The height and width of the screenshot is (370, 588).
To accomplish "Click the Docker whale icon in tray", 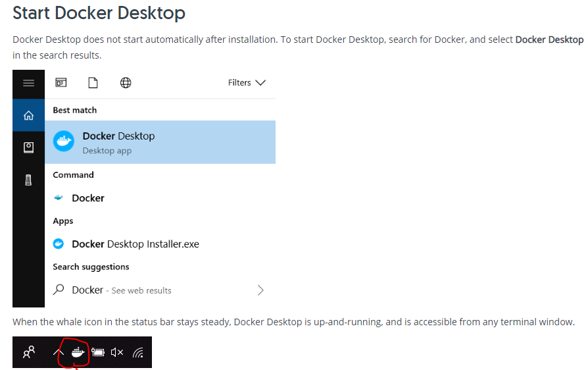I will (78, 352).
